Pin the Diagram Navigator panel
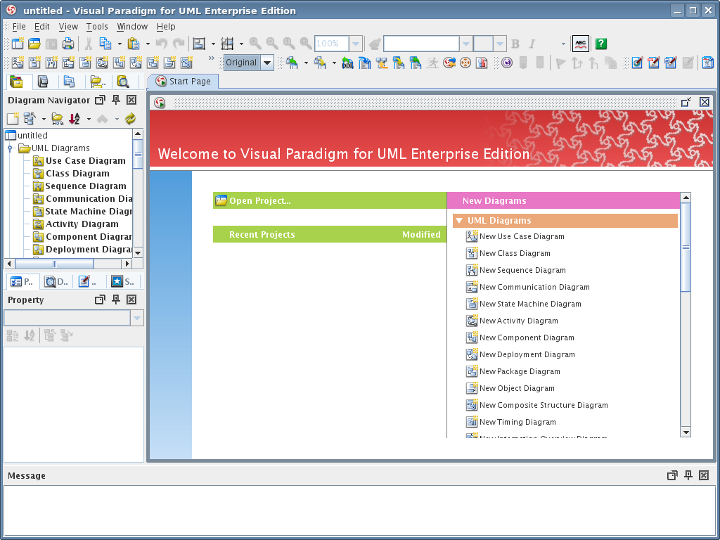720x540 pixels. pyautogui.click(x=116, y=100)
